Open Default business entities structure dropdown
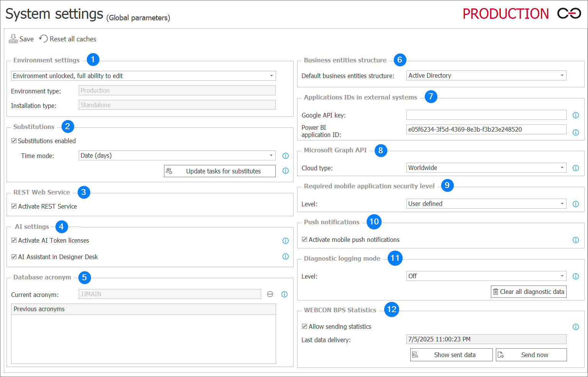The width and height of the screenshot is (588, 377). coord(486,75)
